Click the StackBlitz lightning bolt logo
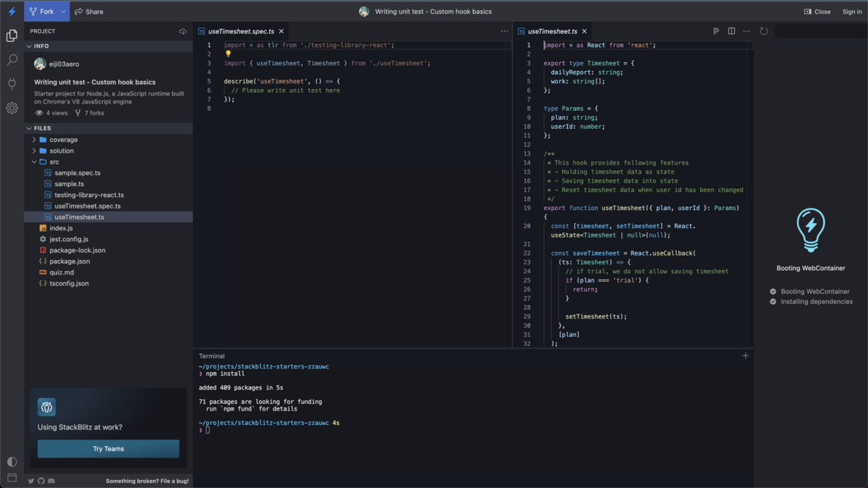Screen dimensions: 868x488 [x=12, y=11]
